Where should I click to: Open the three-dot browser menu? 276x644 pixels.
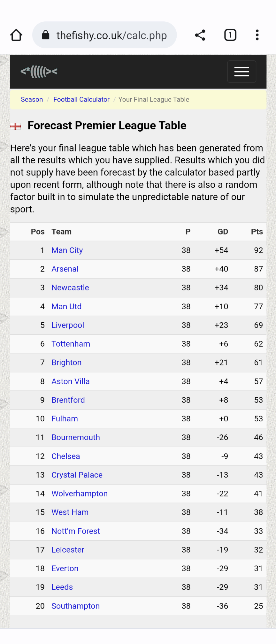click(257, 35)
